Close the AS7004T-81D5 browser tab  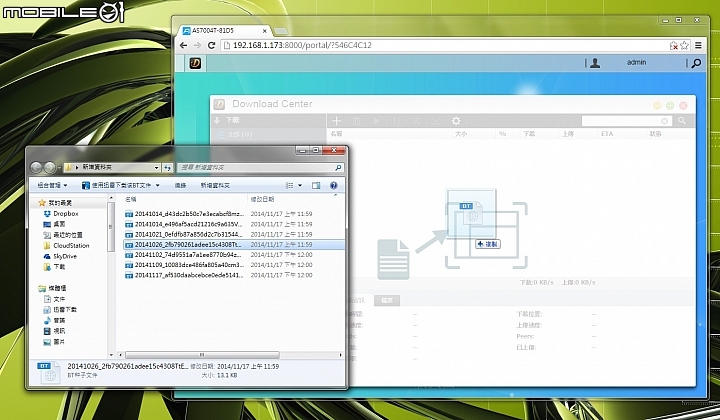pos(265,31)
